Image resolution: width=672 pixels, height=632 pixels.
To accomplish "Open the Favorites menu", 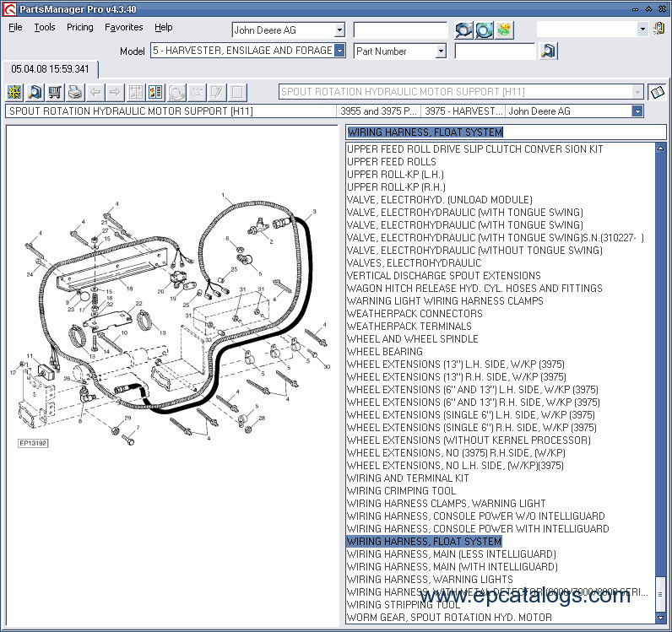I will pos(124,27).
